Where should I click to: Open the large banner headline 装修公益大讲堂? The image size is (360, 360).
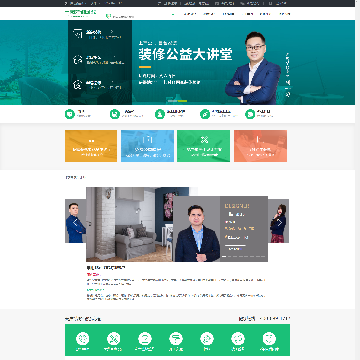pos(185,54)
